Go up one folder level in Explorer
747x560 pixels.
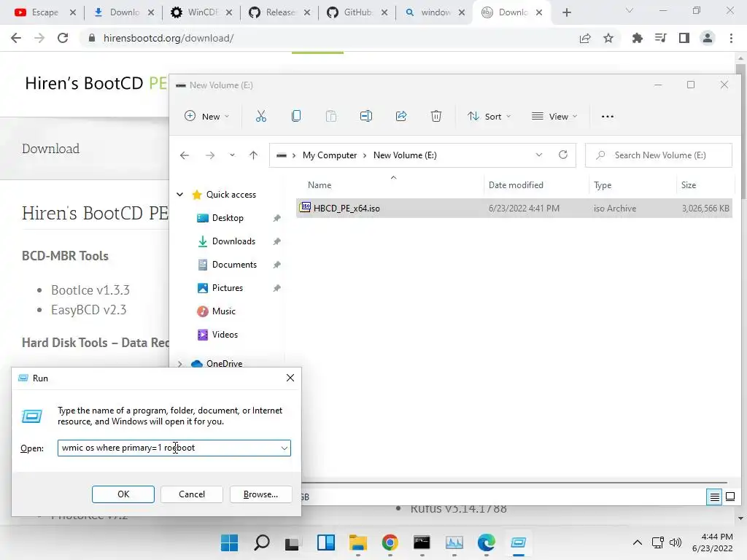[253, 155]
